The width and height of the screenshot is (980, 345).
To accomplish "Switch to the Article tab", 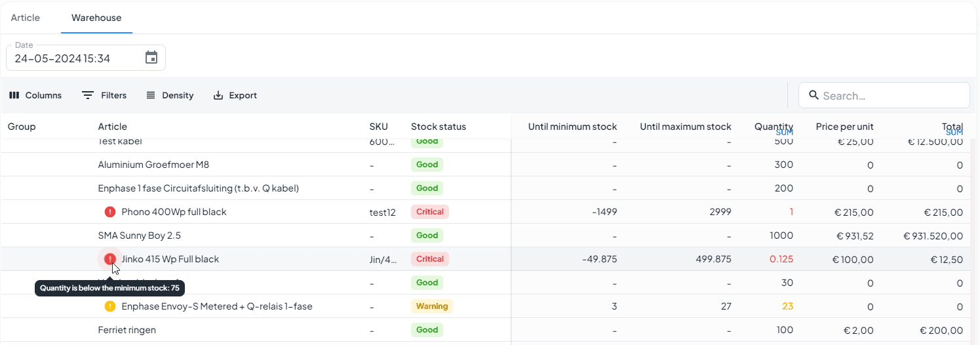I will tap(26, 18).
